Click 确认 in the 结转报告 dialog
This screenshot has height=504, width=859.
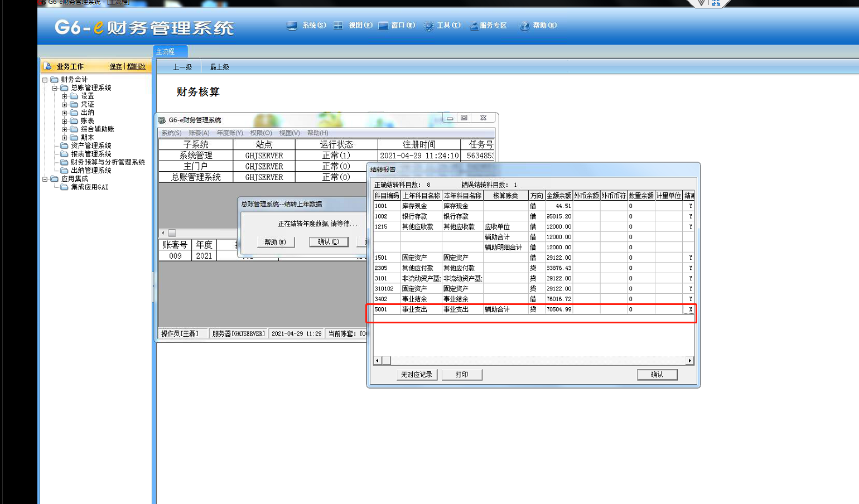(657, 375)
